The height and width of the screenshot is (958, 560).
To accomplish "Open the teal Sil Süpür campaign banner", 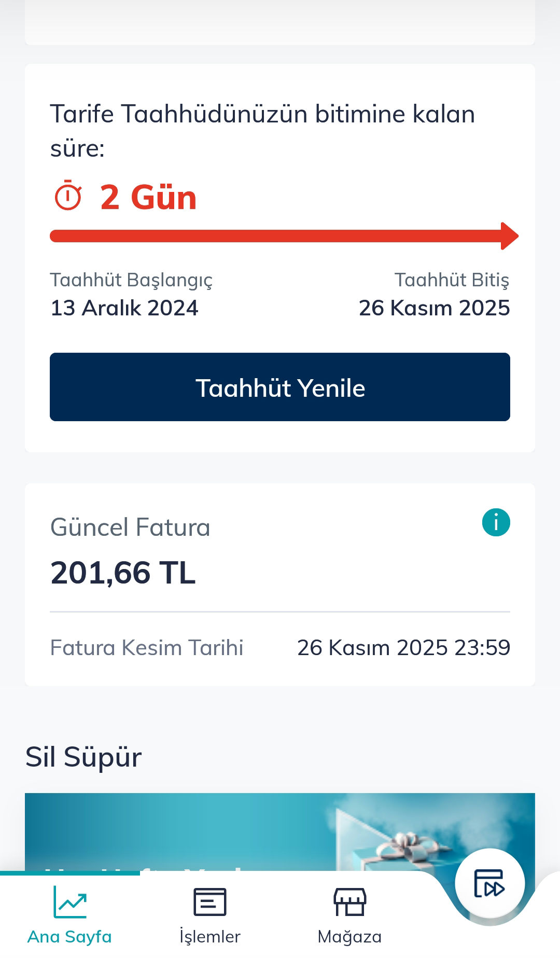I will pos(181,830).
